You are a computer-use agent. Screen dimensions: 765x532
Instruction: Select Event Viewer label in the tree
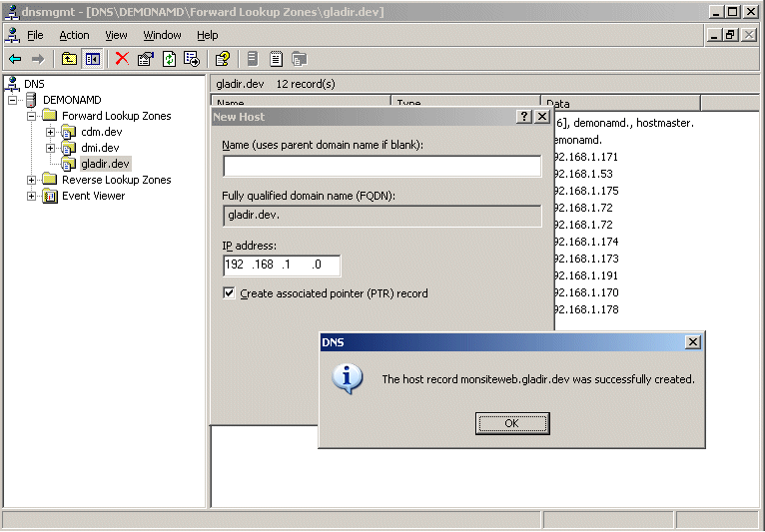pyautogui.click(x=93, y=196)
